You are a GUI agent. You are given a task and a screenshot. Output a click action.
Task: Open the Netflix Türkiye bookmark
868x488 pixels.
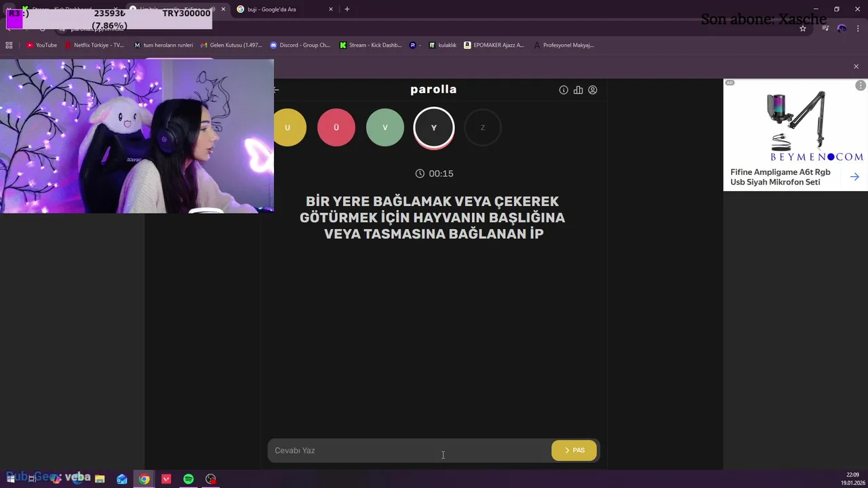tap(94, 45)
